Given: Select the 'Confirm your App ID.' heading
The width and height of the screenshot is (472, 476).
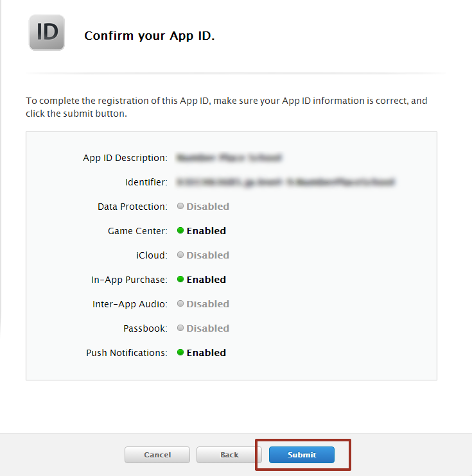Looking at the screenshot, I should pyautogui.click(x=149, y=36).
